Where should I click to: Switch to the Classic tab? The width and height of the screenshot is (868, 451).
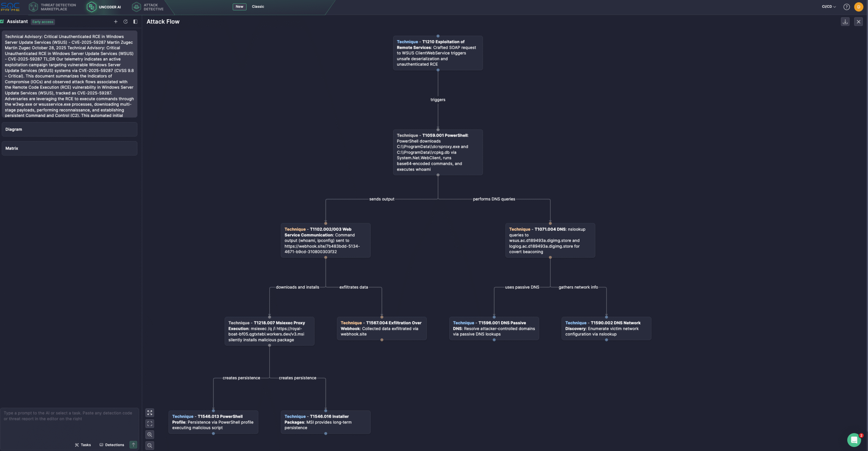pyautogui.click(x=258, y=6)
